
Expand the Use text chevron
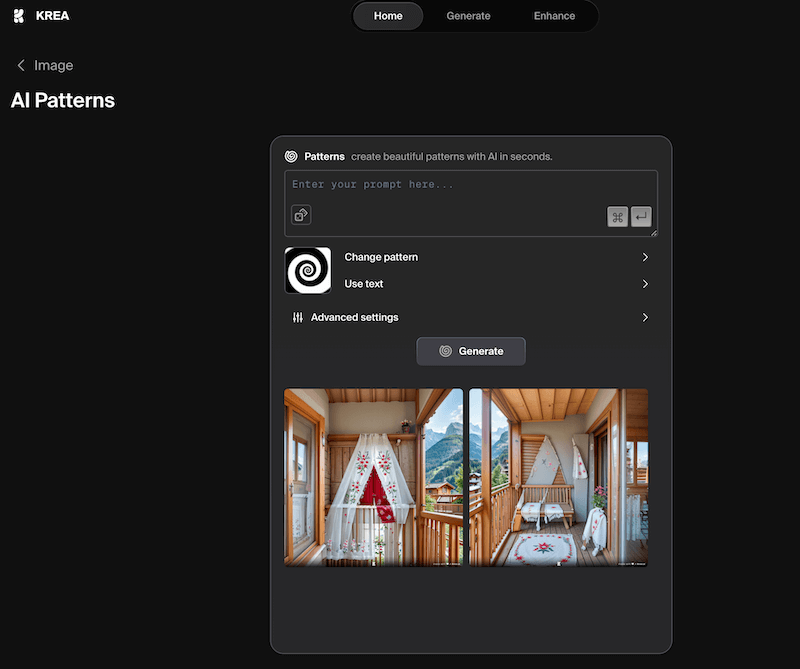click(645, 284)
